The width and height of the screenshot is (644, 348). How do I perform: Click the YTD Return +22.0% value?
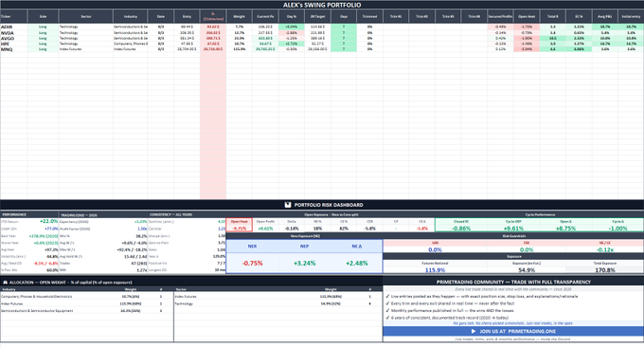[x=48, y=221]
